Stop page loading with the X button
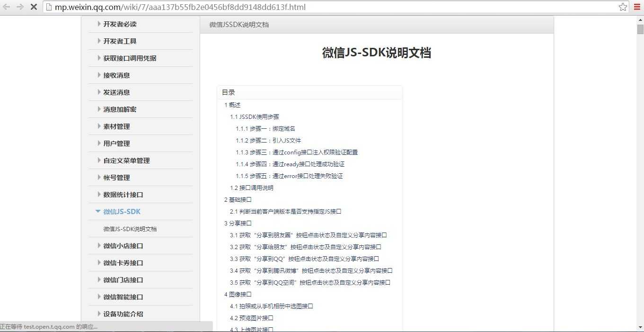The width and height of the screenshot is (644, 332). (x=34, y=7)
